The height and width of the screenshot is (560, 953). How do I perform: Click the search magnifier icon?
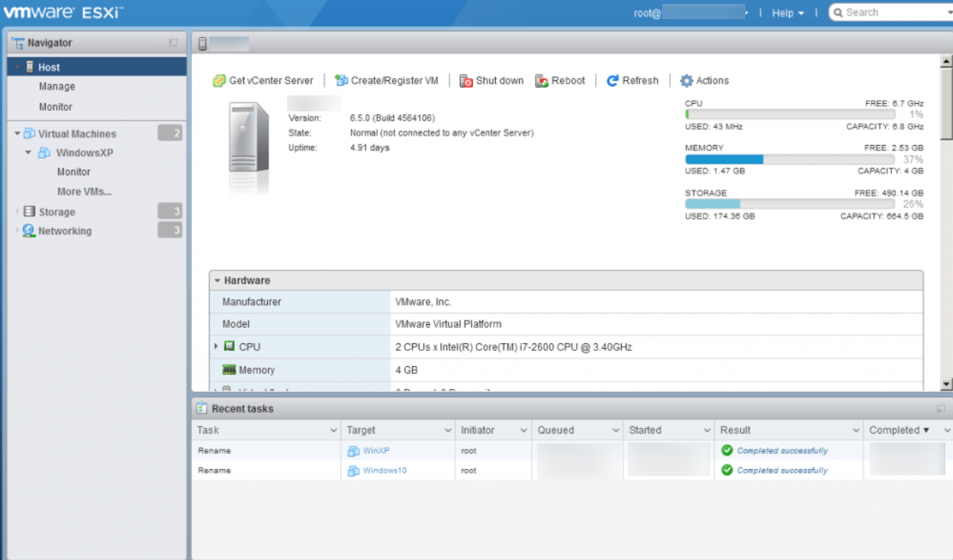tap(838, 12)
